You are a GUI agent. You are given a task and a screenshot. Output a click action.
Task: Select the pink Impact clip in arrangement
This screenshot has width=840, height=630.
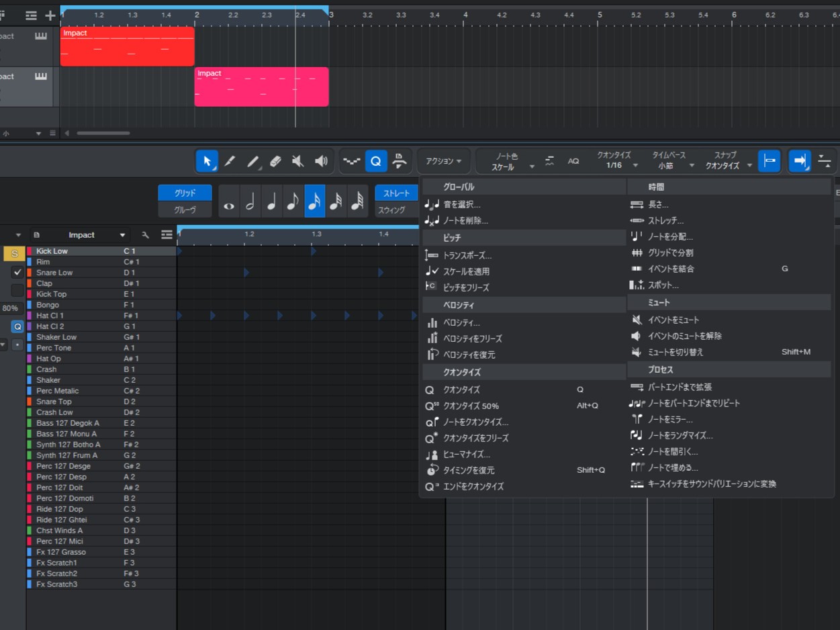[x=261, y=87]
